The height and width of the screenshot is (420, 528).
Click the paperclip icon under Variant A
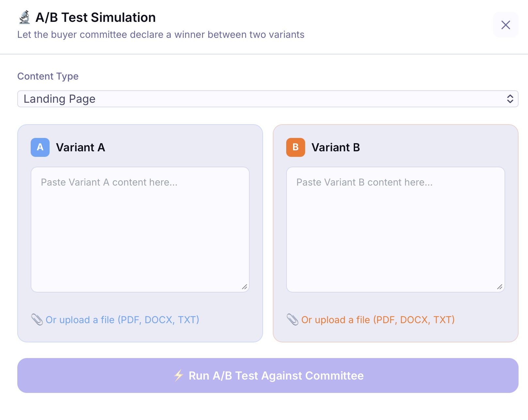[37, 320]
